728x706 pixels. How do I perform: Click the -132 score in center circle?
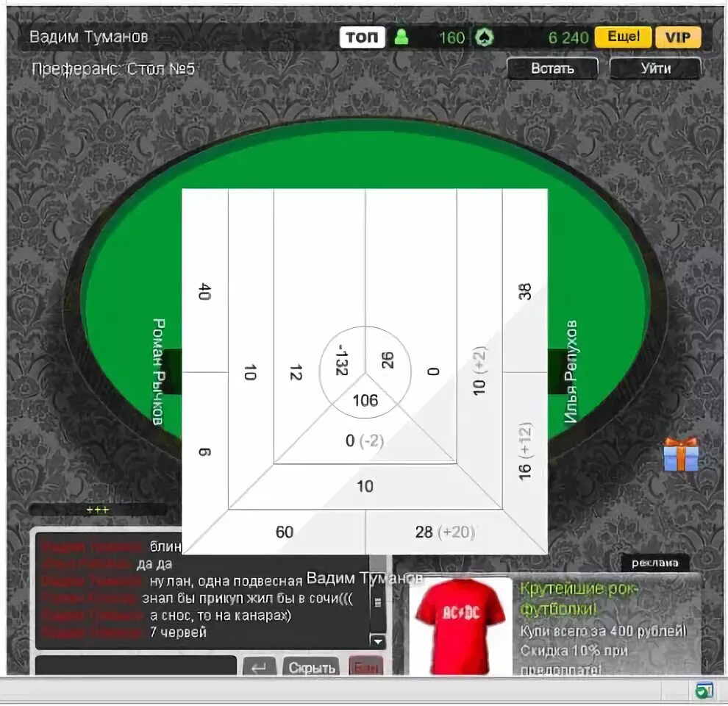click(342, 360)
